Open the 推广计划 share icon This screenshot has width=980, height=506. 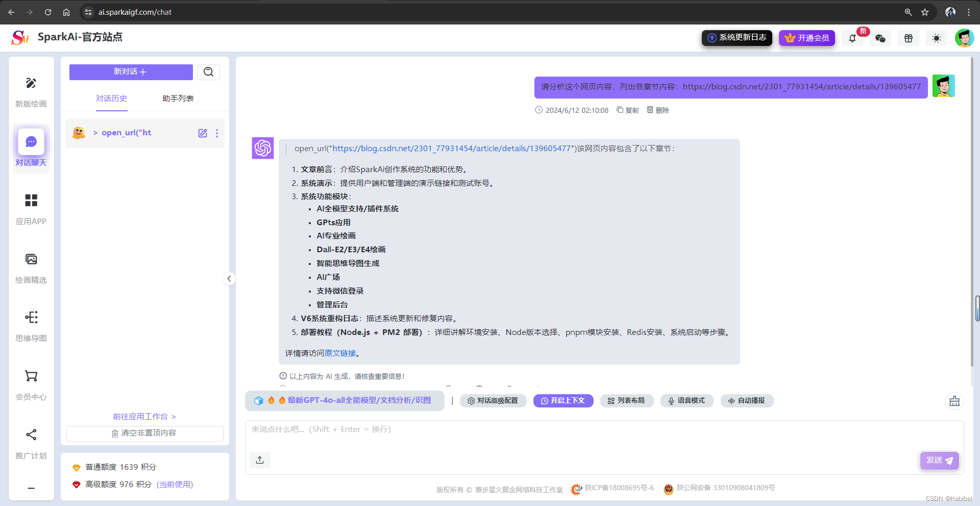31,435
